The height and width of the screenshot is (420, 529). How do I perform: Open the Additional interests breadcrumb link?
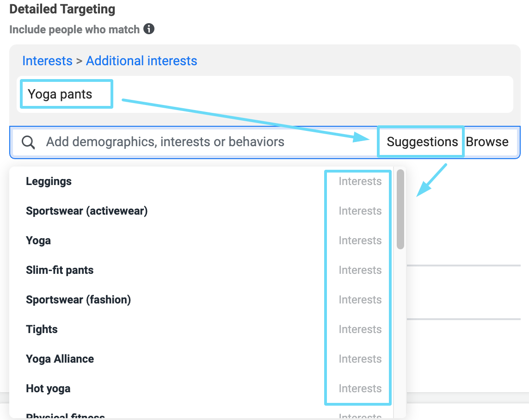[141, 61]
